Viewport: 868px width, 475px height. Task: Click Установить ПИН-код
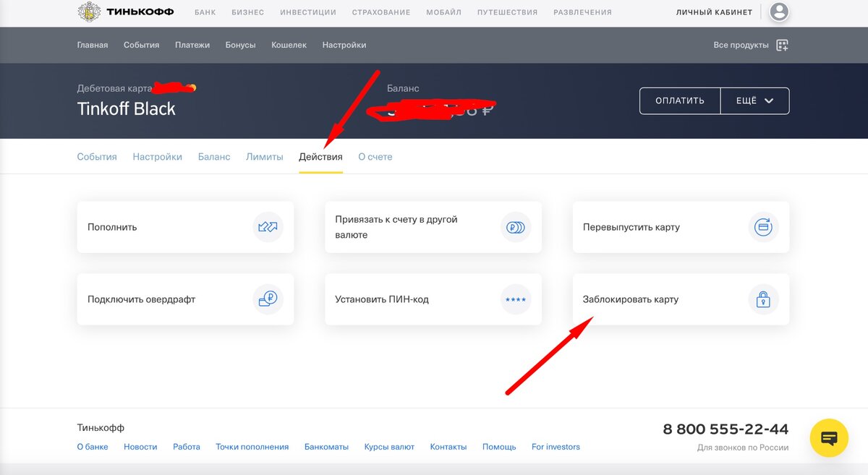coord(433,299)
